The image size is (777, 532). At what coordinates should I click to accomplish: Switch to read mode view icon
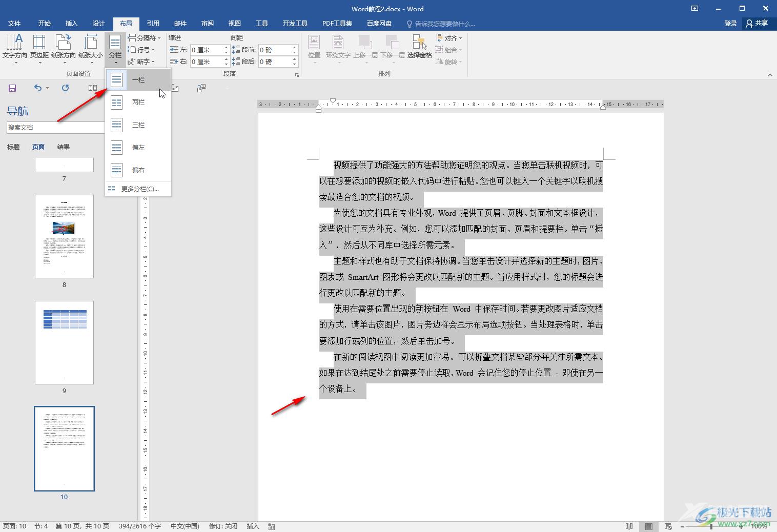629,526
